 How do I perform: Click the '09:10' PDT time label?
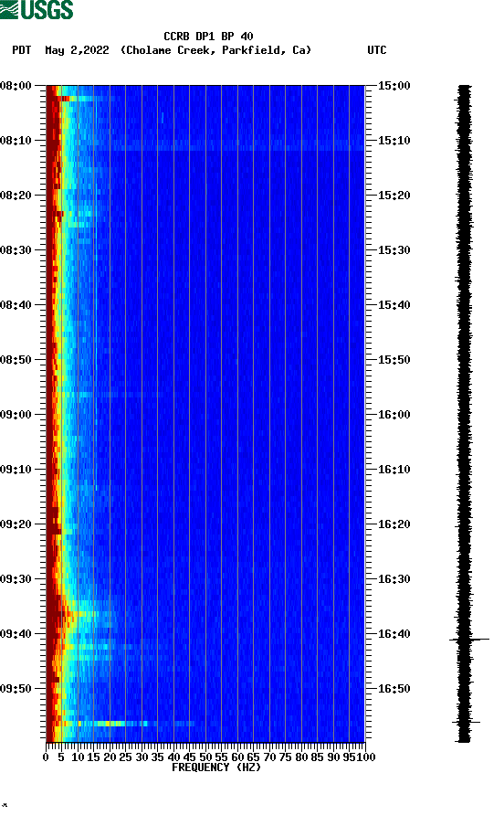tap(16, 470)
